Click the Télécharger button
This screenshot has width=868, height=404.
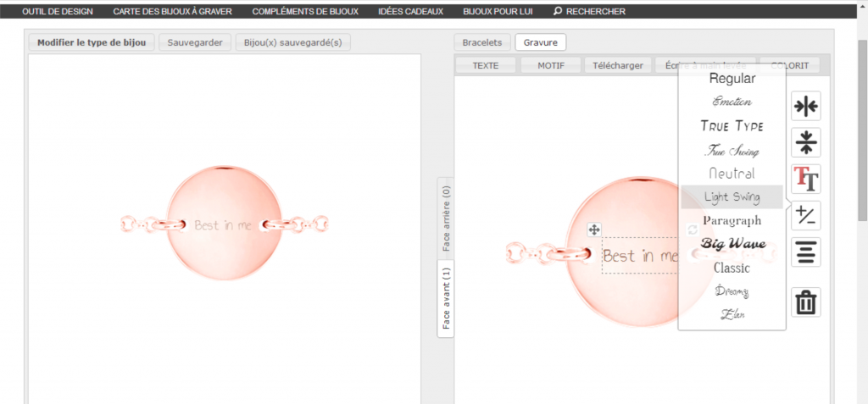pos(618,65)
